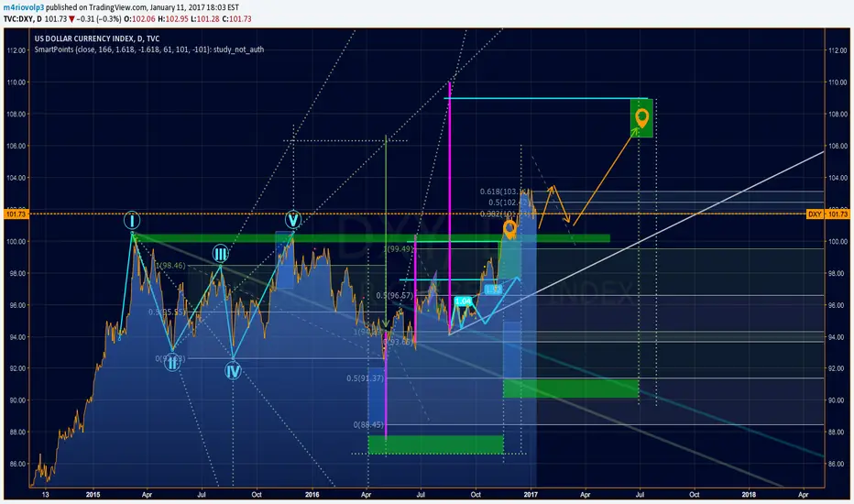This screenshot has width=854, height=504.
Task: Click 104.00 on the right price axis
Action: [838, 178]
